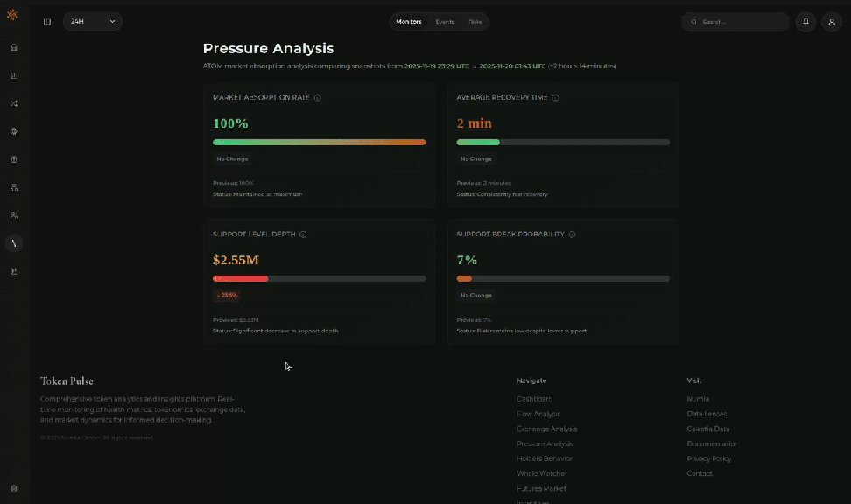
Task: Open the users sidebar icon
Action: click(x=14, y=215)
